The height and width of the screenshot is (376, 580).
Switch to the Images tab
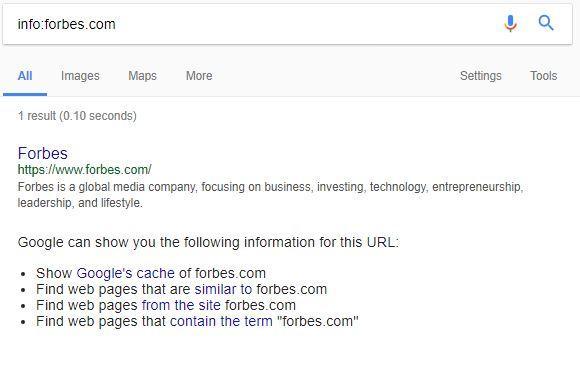(80, 76)
